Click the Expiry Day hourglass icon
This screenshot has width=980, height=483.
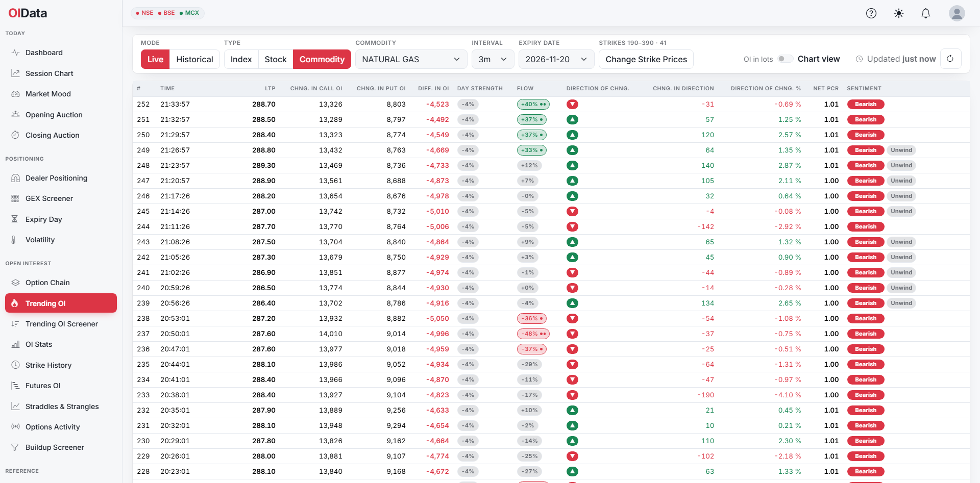point(15,219)
